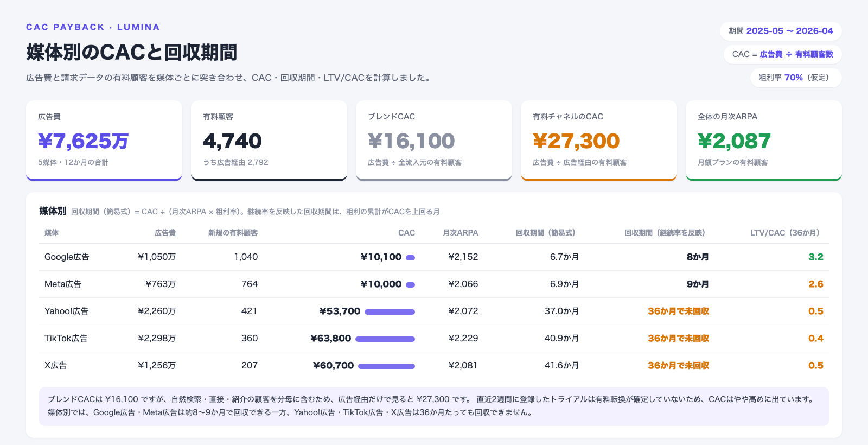This screenshot has width=868, height=445.
Task: Click Meta広告 retention payback 9か月
Action: click(x=698, y=284)
